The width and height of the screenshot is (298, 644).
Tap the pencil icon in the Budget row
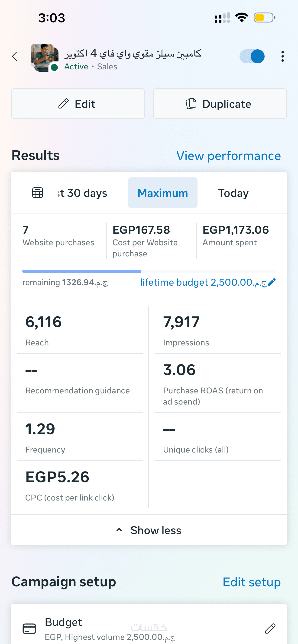270,628
